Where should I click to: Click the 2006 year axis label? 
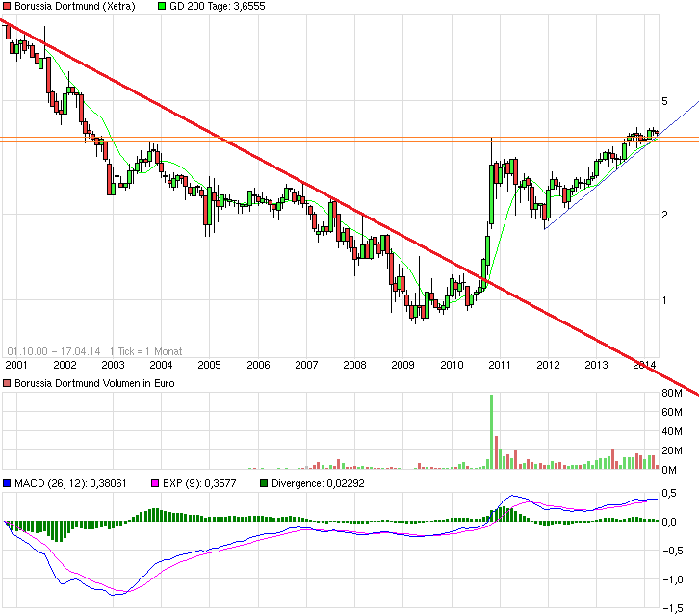click(x=258, y=365)
